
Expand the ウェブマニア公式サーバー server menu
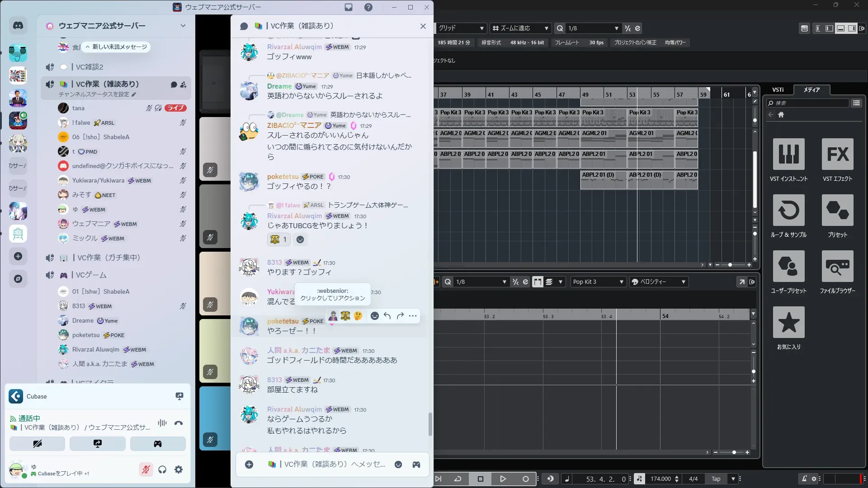(x=183, y=26)
